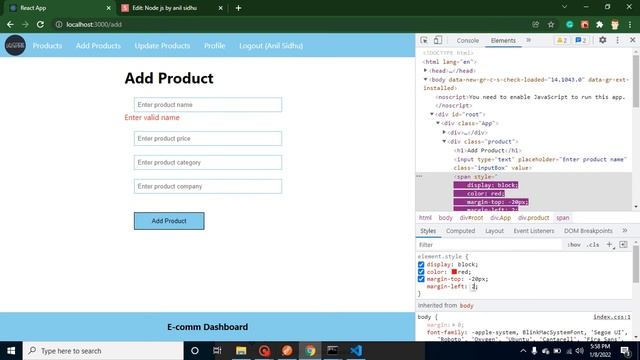
Task: Open the Windows Start menu
Action: [11, 351]
